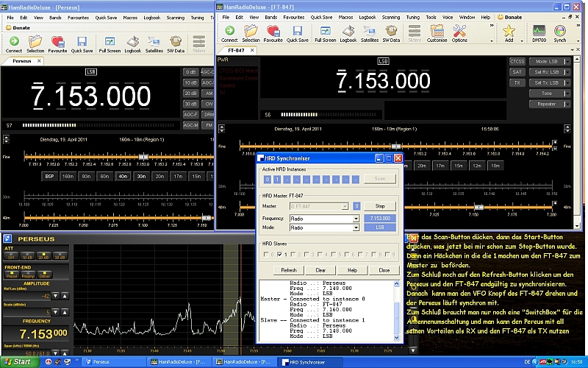Open Tools menu in FT-847 window

tap(431, 17)
